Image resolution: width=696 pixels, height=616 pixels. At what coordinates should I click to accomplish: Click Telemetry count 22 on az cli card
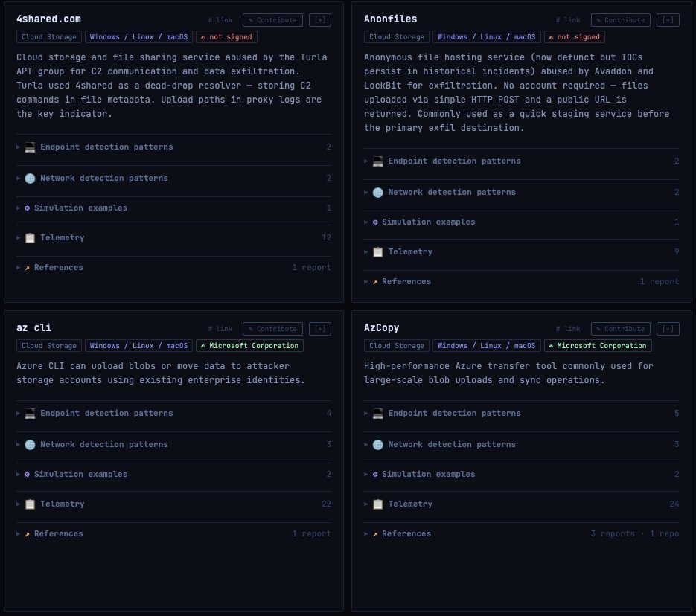click(326, 504)
